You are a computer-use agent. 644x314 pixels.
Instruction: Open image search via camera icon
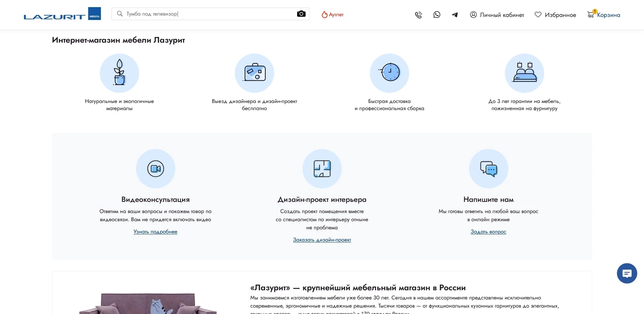pos(301,14)
